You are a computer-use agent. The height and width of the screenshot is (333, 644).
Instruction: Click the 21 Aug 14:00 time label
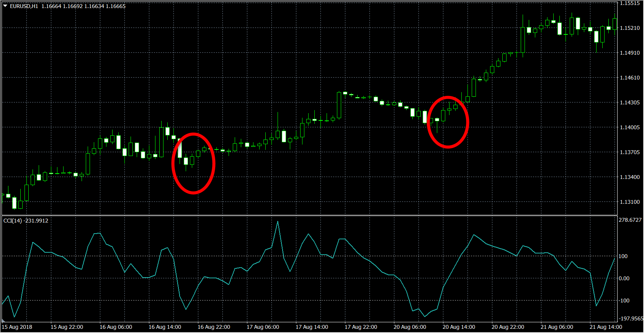pos(606,327)
